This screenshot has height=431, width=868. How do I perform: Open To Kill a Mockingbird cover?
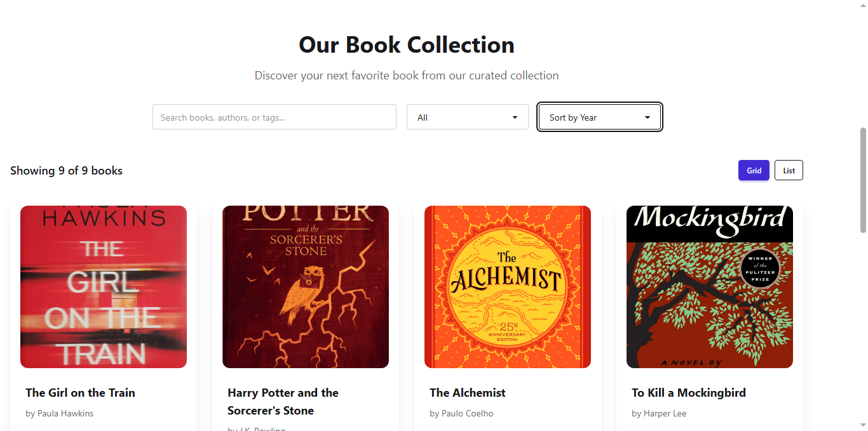point(709,286)
